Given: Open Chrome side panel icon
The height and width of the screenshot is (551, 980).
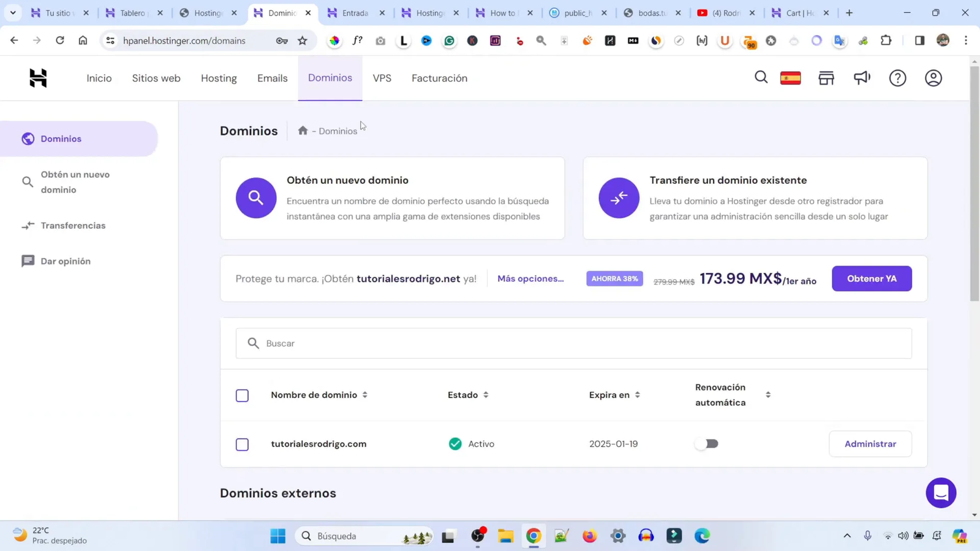Looking at the screenshot, I should (x=919, y=40).
